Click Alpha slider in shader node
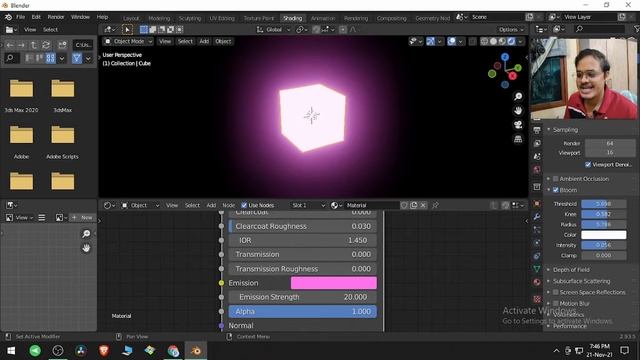The height and width of the screenshot is (360, 640). click(x=302, y=311)
